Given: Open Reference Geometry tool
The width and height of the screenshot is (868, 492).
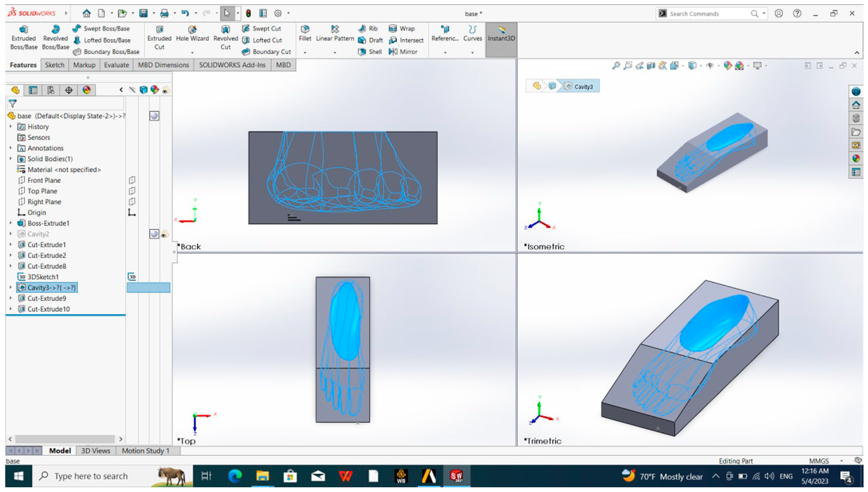Looking at the screenshot, I should (445, 34).
